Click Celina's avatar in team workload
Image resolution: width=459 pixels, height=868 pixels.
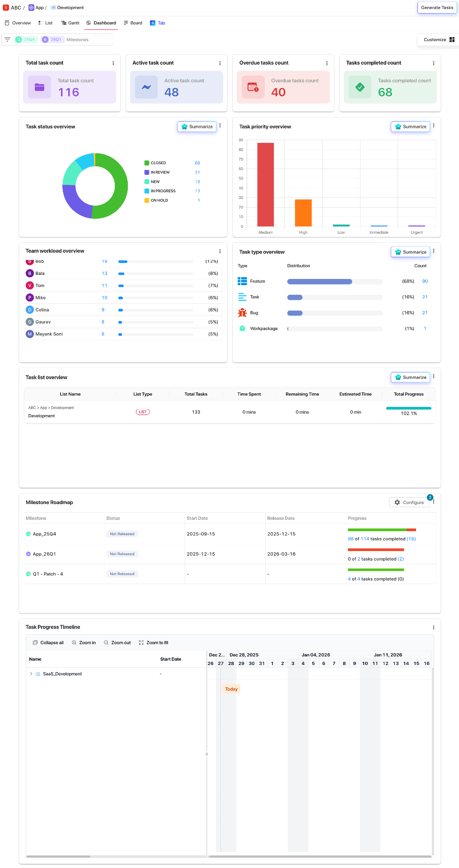pos(30,310)
